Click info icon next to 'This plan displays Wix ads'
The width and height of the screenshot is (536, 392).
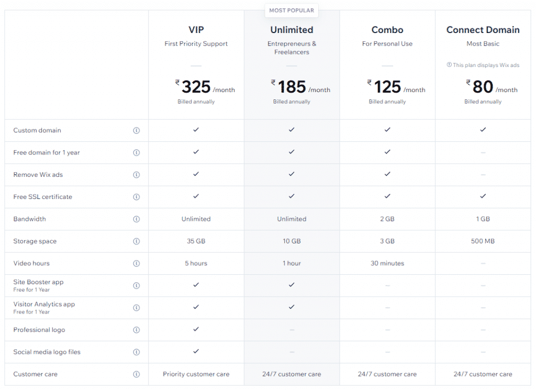[449, 65]
